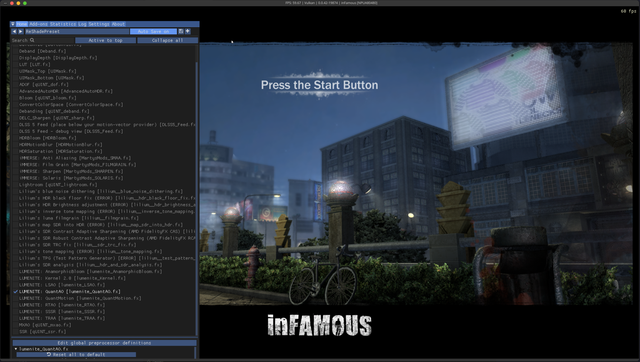Enable the LUMENITE: RTAO checkbox

click(x=16, y=305)
